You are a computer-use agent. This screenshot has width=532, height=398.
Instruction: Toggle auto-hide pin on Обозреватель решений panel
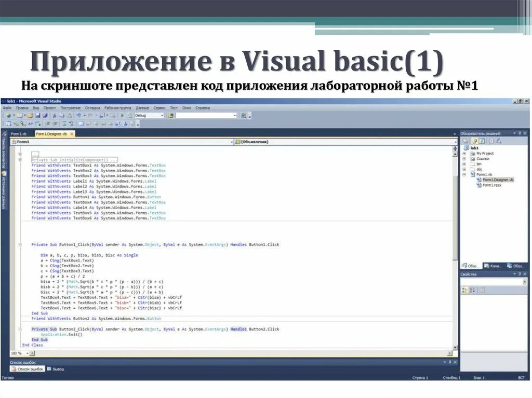tap(520, 133)
